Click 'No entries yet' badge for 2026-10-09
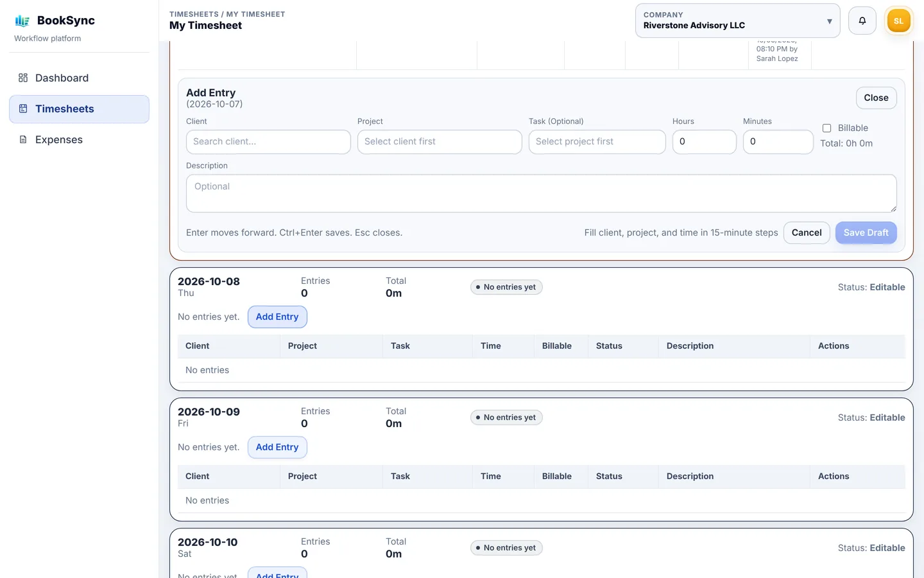This screenshot has height=578, width=924. (506, 417)
